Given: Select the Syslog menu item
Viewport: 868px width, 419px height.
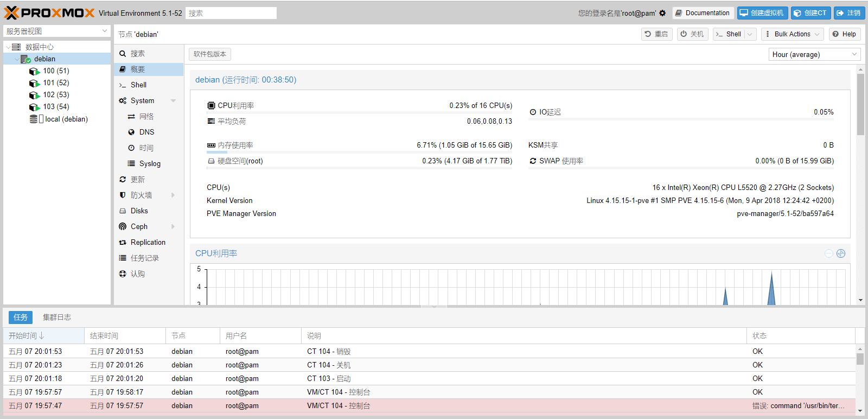Looking at the screenshot, I should pyautogui.click(x=150, y=163).
